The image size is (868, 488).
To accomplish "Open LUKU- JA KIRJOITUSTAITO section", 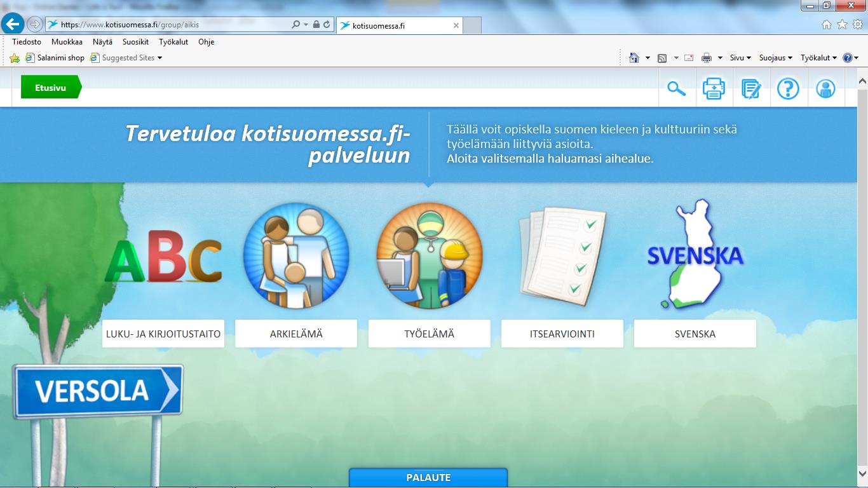I will [163, 334].
